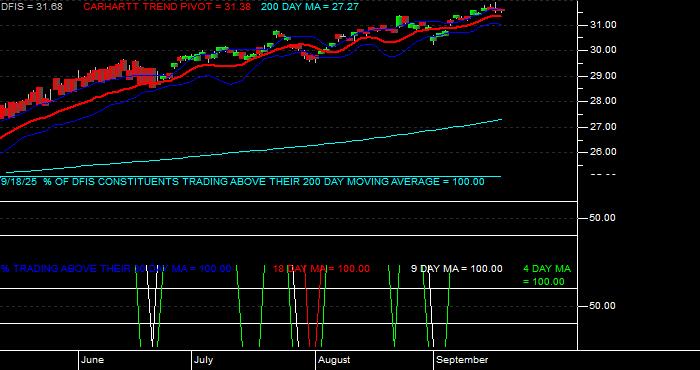Click the CARHARTT TREND PIVOT = 31.38 label
Screen dimensions: 700x370
[167, 7]
